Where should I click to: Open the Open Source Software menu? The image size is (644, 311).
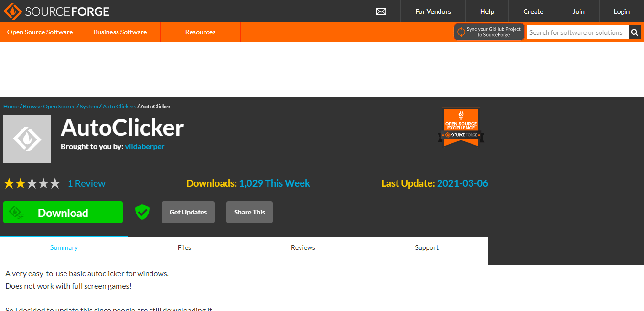point(40,32)
